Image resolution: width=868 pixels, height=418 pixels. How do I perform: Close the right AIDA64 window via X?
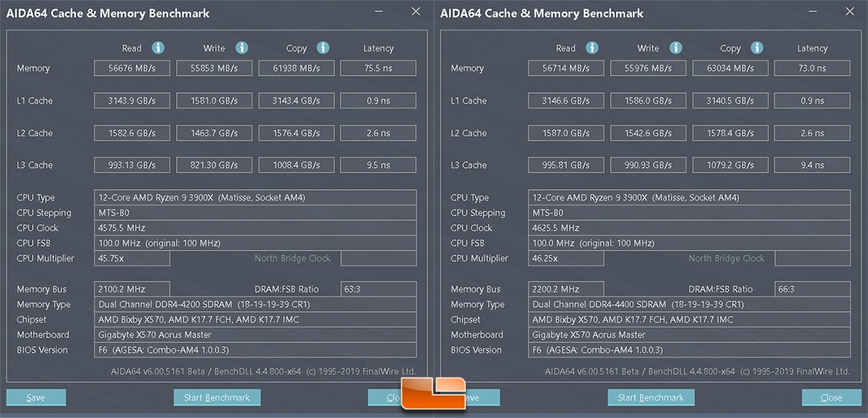849,12
